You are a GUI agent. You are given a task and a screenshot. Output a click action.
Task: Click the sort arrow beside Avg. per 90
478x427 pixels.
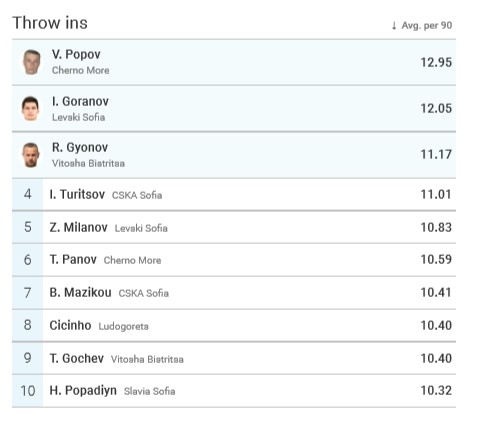tap(394, 25)
